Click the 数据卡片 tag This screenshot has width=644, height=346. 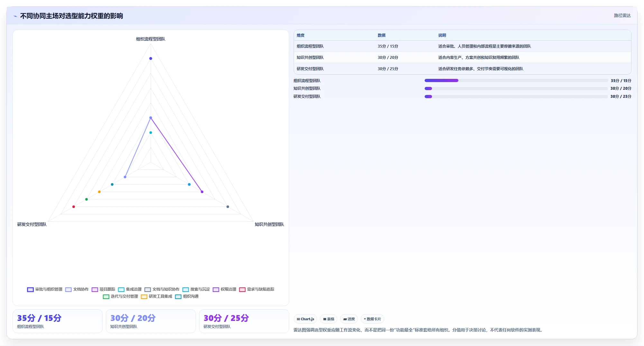(373, 319)
